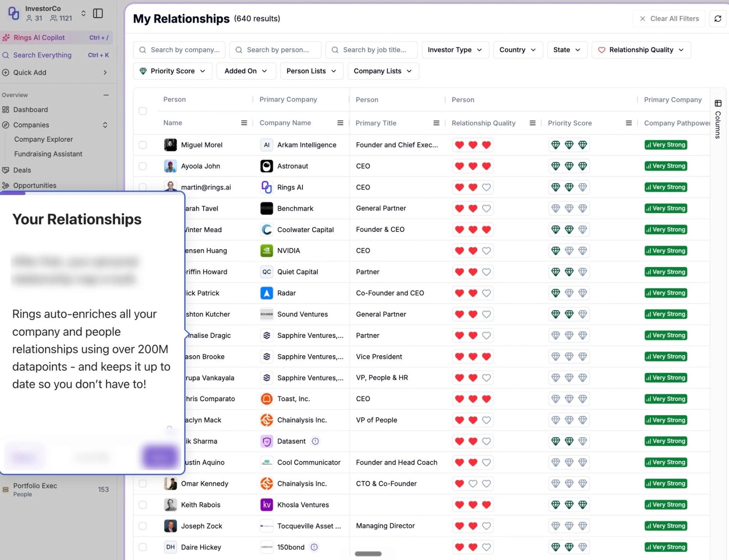
Task: Go to Dashboard
Action: 30,110
